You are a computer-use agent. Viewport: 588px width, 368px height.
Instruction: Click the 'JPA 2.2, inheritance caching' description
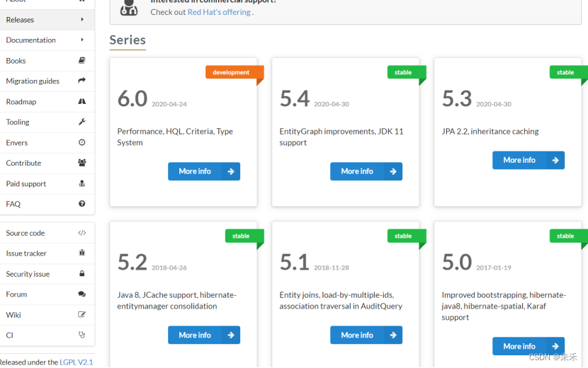pos(490,131)
